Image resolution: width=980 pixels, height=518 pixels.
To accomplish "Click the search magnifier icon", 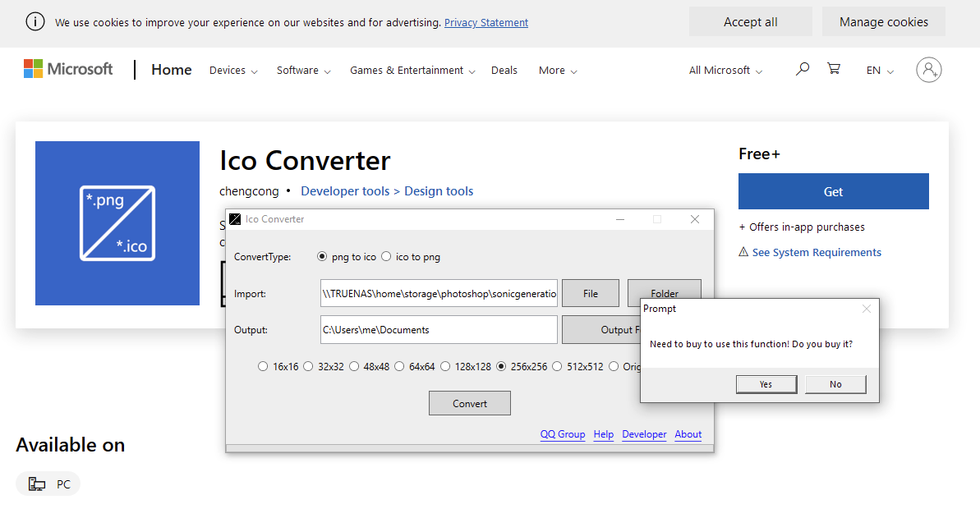I will click(x=803, y=70).
